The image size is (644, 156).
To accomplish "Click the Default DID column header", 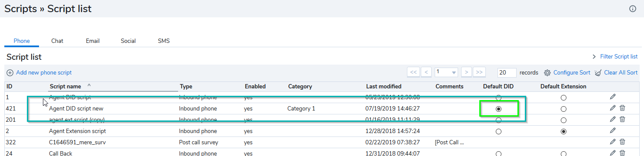I will pyautogui.click(x=498, y=86).
